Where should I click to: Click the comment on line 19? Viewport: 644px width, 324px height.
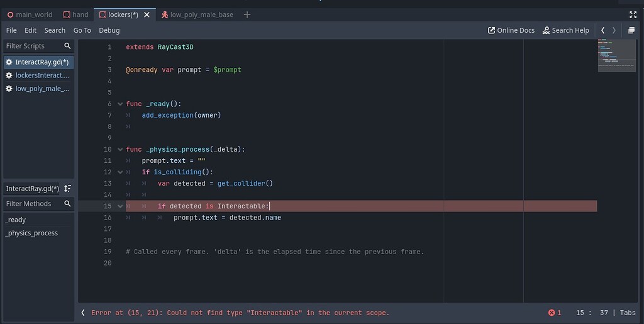pyautogui.click(x=275, y=252)
